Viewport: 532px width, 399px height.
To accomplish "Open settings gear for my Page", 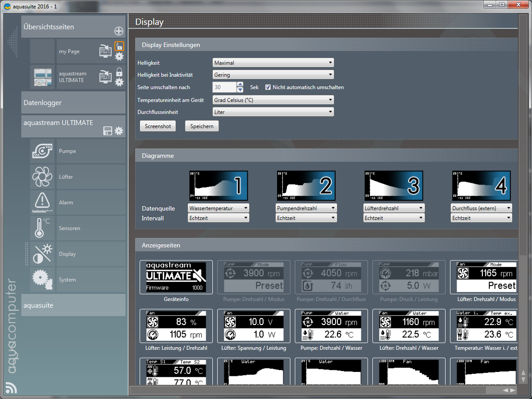I will tap(119, 56).
